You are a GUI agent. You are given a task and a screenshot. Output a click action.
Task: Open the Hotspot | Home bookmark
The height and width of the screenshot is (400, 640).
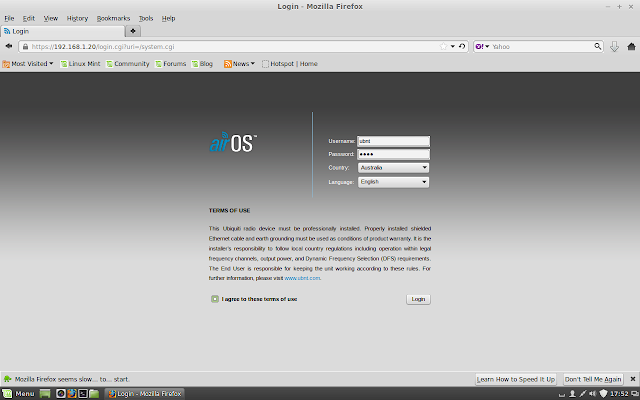(x=290, y=64)
